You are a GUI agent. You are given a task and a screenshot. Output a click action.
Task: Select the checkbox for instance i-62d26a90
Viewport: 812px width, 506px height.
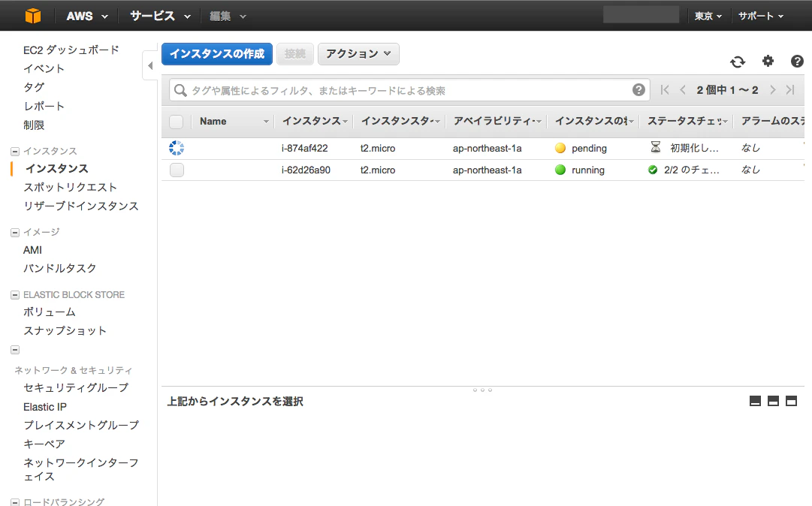[x=177, y=170]
